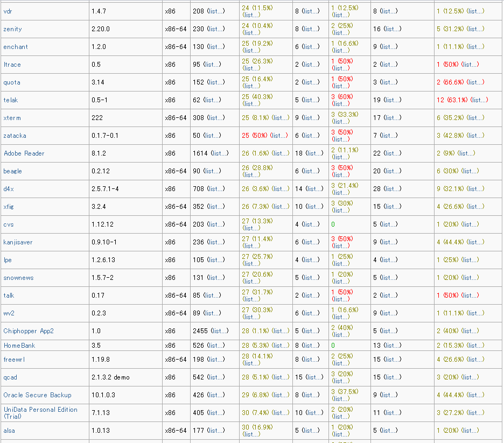Select version text 7.1.13
The height and width of the screenshot is (443, 504).
coord(101,413)
